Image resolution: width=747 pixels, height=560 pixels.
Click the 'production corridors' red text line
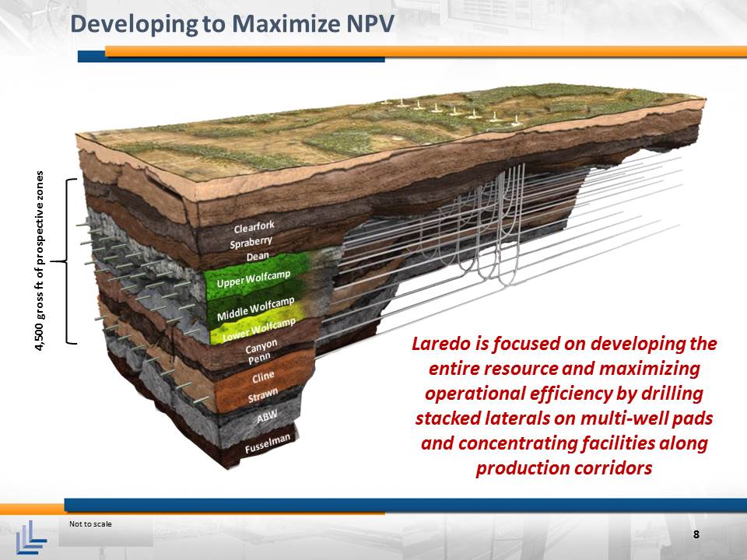click(x=564, y=467)
